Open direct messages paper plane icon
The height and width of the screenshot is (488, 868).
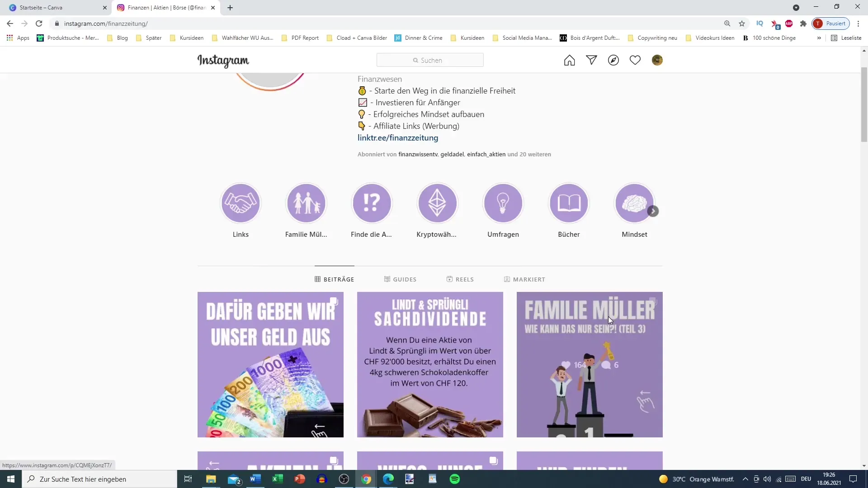click(x=591, y=60)
